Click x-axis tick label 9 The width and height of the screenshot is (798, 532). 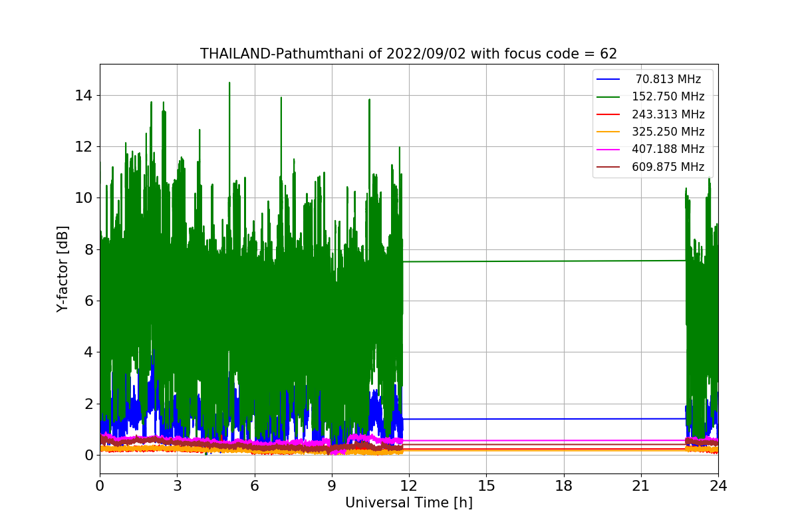click(x=332, y=485)
